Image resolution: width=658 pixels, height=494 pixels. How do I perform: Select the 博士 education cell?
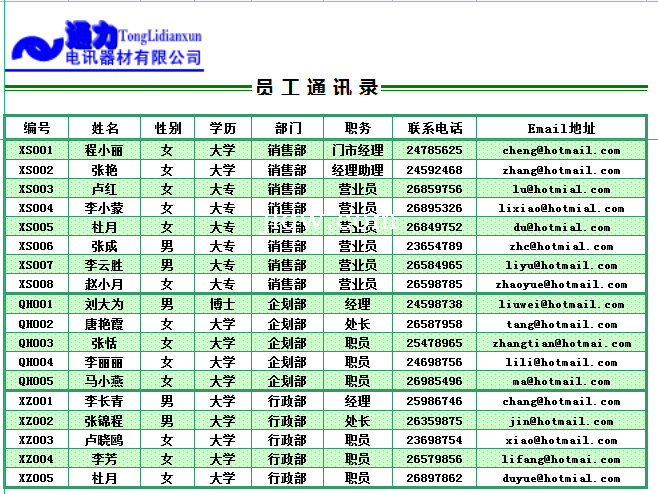(222, 304)
